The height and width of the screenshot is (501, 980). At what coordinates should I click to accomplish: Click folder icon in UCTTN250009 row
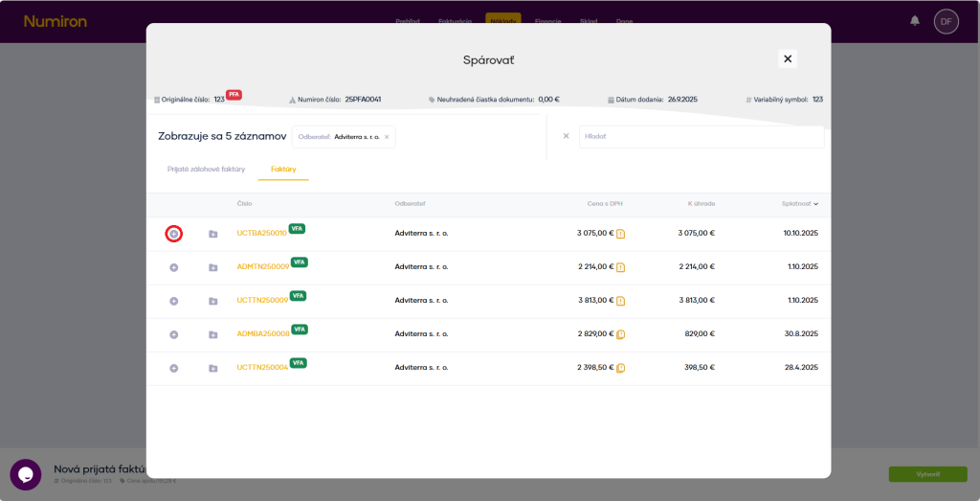(x=212, y=301)
